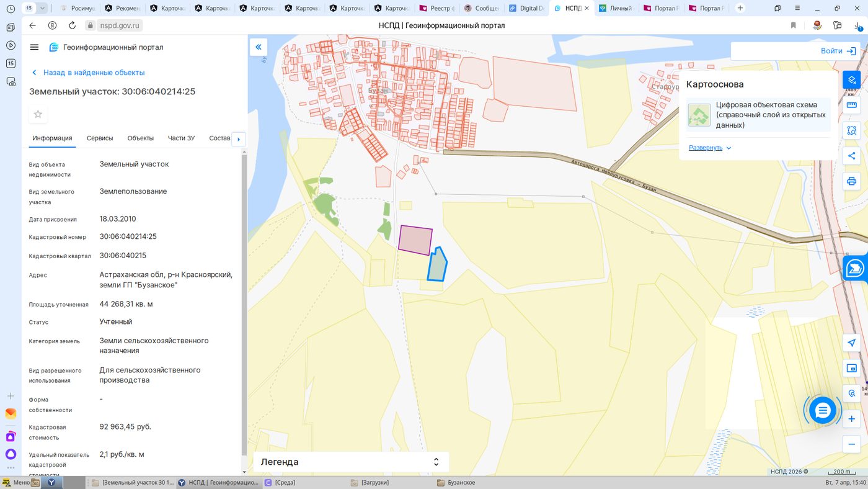Select the Цифровая объектовая схема basemap thumbnail
Viewport: 868px width, 489px height.
(699, 115)
